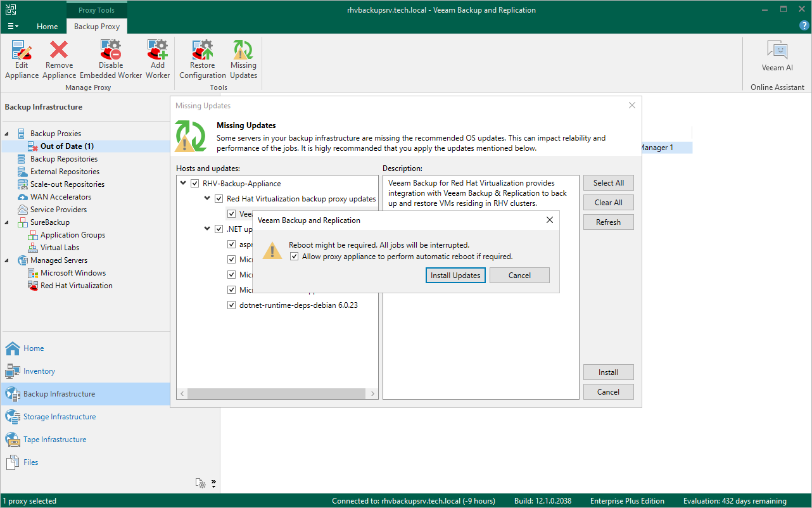Close the Veeam Backup and Replication prompt
This screenshot has height=508, width=812.
tap(549, 220)
